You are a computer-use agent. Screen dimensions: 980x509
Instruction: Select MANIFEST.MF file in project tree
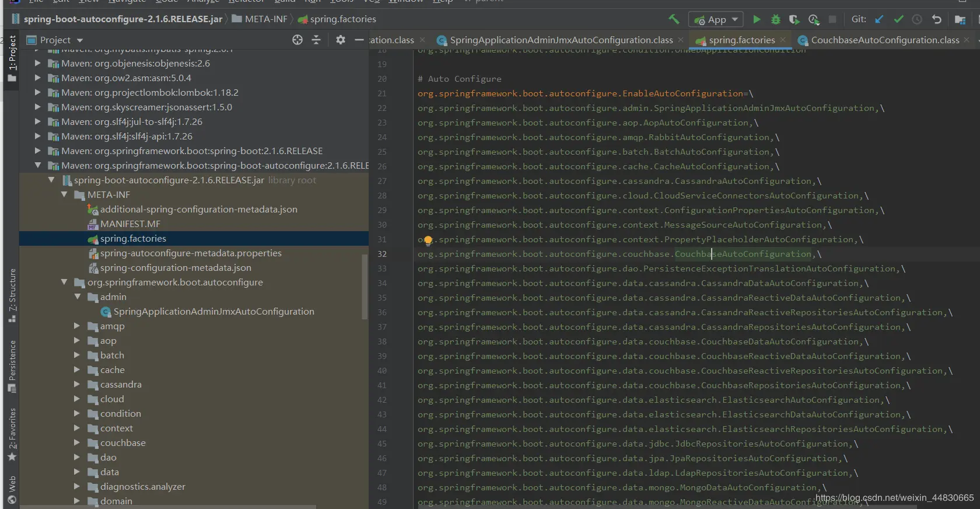129,224
